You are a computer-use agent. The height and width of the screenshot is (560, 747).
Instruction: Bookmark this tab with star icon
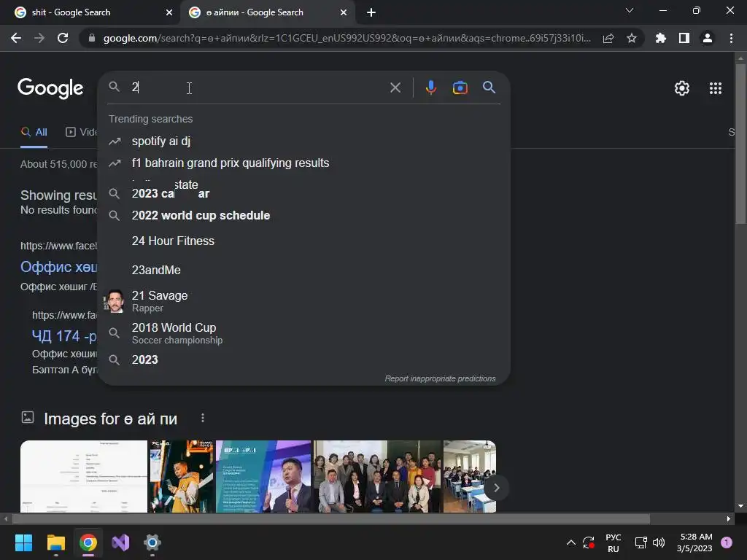(632, 38)
